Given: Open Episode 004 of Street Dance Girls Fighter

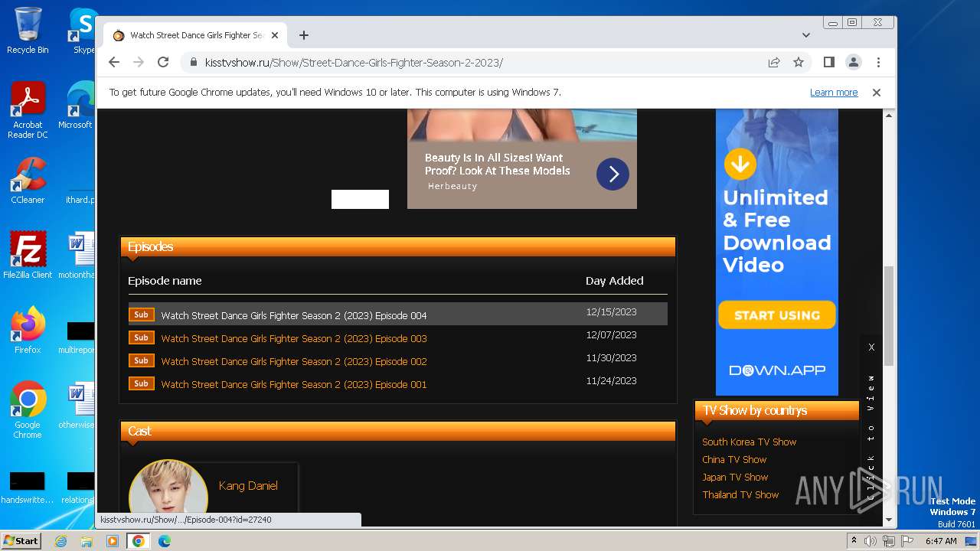Looking at the screenshot, I should 294,315.
